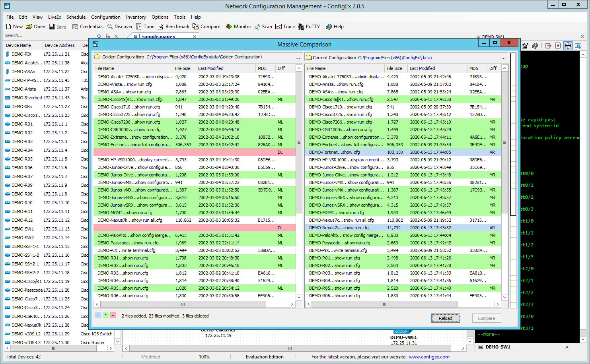Click the Save toolbar icon
Screen dimensions: 590x364
coord(52,27)
